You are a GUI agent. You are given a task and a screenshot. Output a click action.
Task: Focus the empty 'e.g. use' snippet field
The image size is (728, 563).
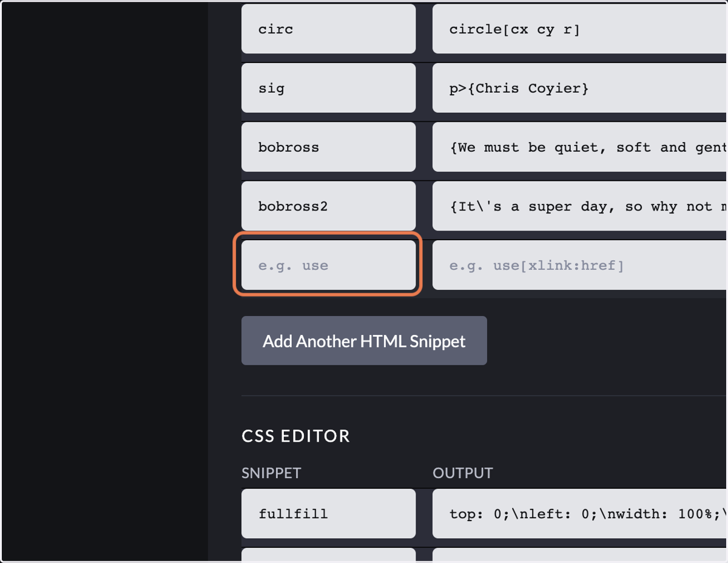pos(328,265)
